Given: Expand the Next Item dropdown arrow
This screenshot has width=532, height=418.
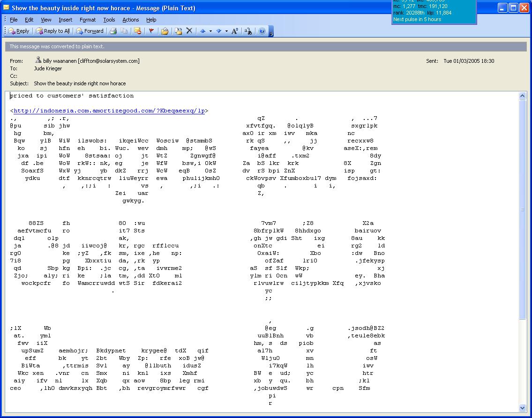Looking at the screenshot, I should 226,31.
